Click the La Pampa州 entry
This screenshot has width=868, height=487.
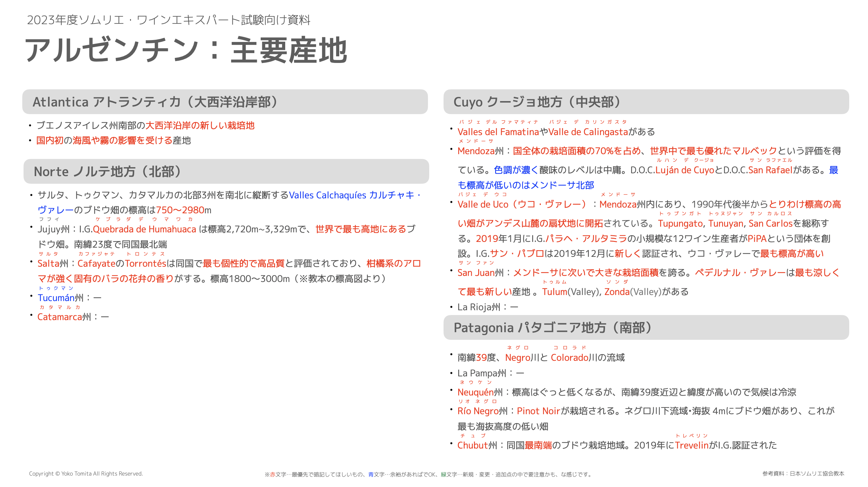[491, 374]
